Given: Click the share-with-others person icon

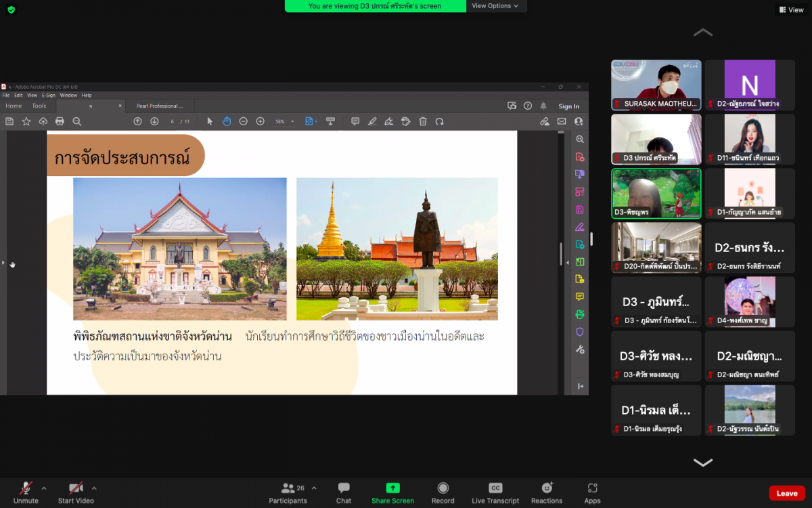Looking at the screenshot, I should point(579,121).
